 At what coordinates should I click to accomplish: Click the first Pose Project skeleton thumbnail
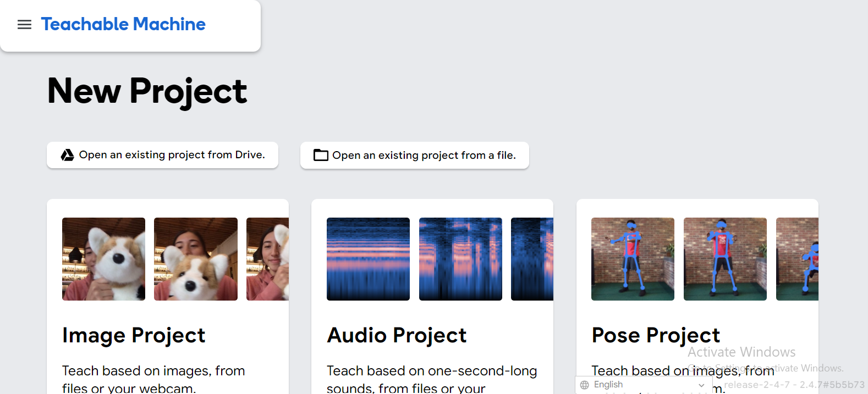pyautogui.click(x=633, y=259)
